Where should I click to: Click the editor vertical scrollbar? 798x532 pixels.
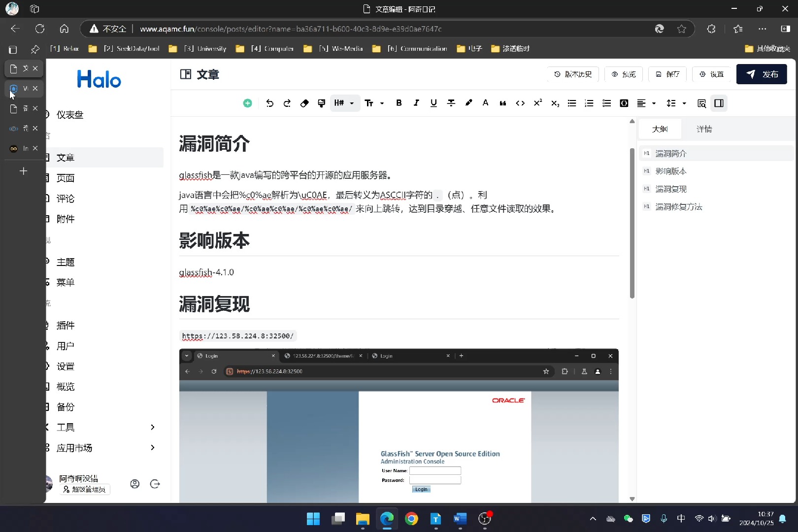coord(632,223)
